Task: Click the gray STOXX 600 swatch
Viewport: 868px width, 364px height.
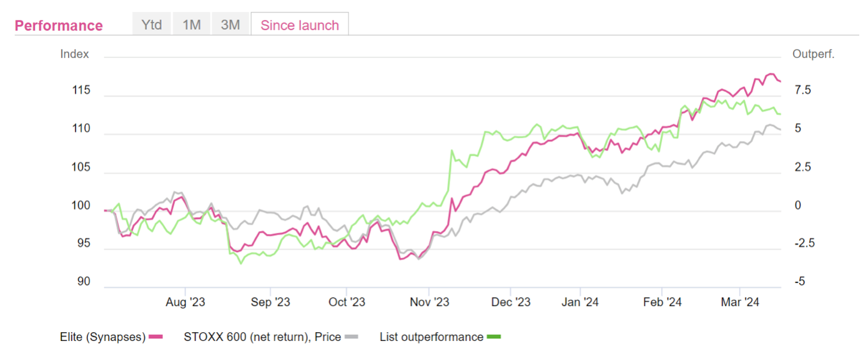Action: [352, 337]
